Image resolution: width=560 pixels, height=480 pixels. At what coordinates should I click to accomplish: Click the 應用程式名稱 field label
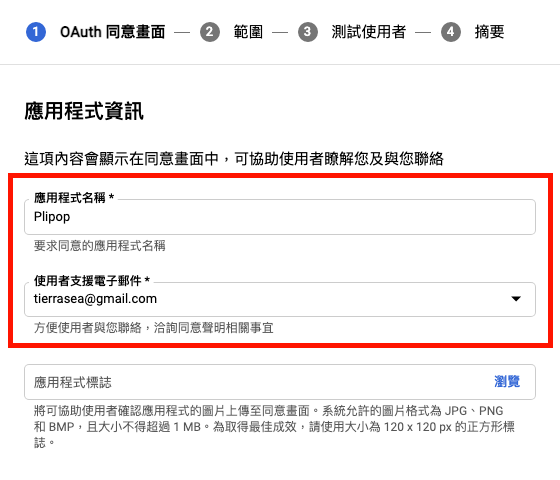(x=74, y=198)
